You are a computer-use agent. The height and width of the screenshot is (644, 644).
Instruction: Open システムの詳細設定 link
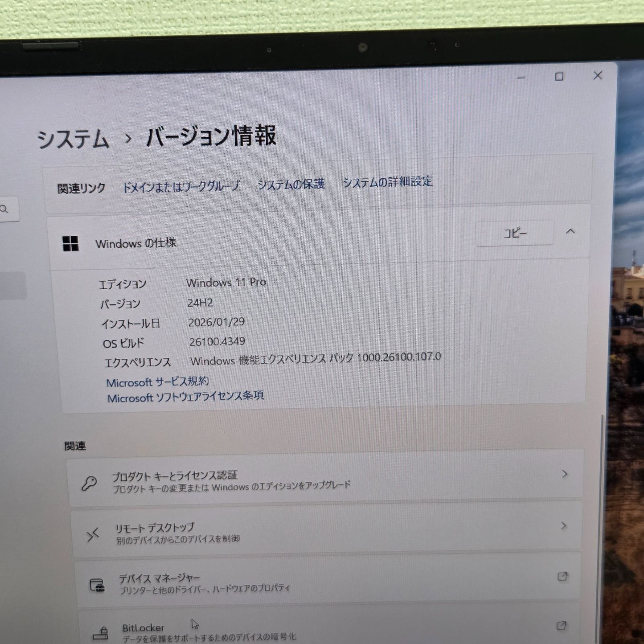click(x=388, y=182)
